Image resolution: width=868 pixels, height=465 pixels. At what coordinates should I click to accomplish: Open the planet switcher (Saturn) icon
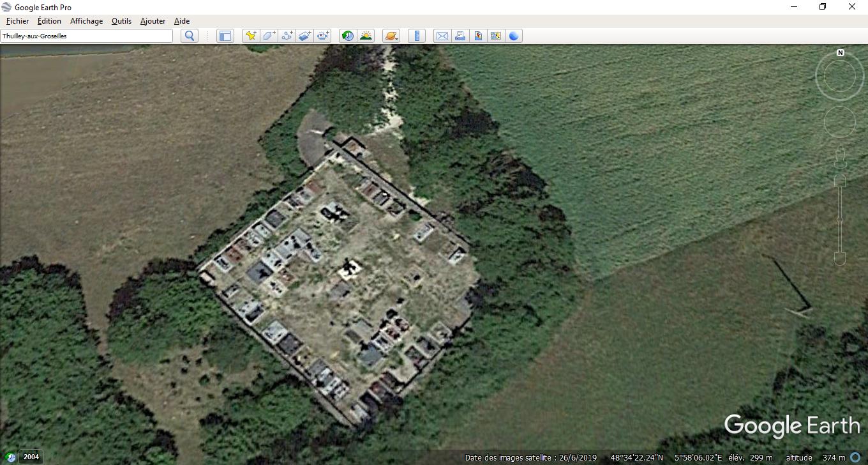pos(391,36)
